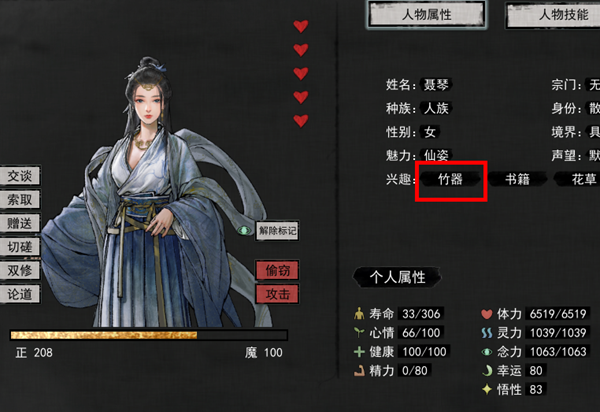
Task: Click the 寿命 lifespan figure icon
Action: [x=359, y=314]
